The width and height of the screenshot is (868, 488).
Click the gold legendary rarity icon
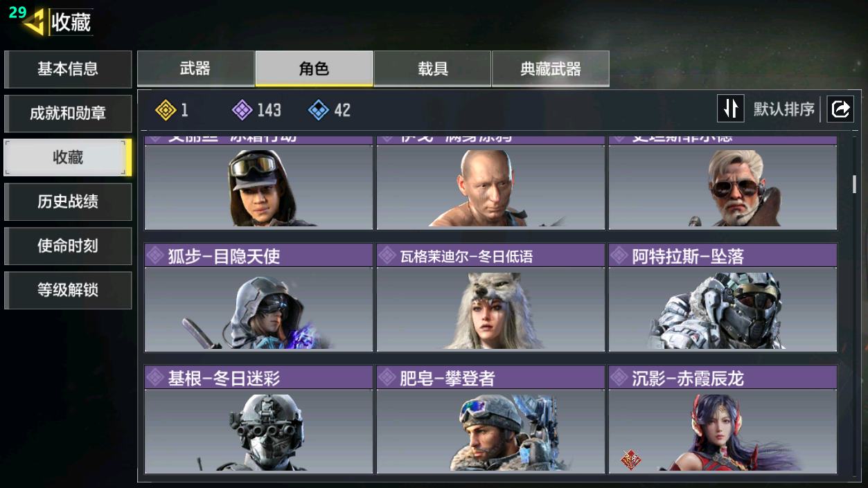(166, 109)
